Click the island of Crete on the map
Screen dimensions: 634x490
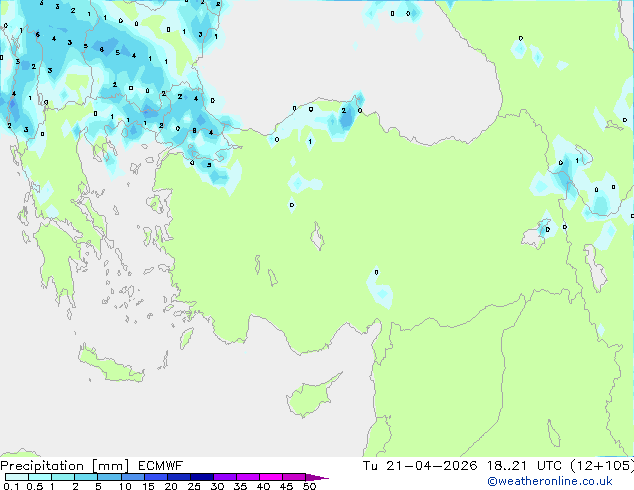tap(111, 366)
